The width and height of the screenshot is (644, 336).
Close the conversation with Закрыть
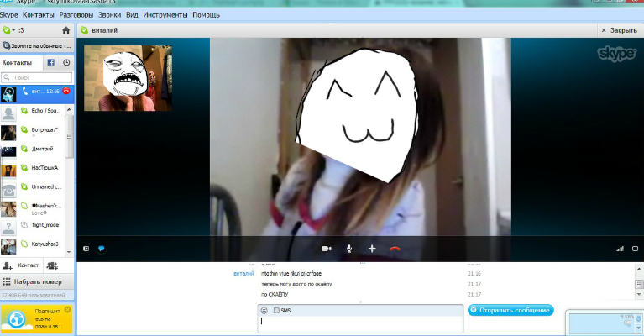coord(620,30)
